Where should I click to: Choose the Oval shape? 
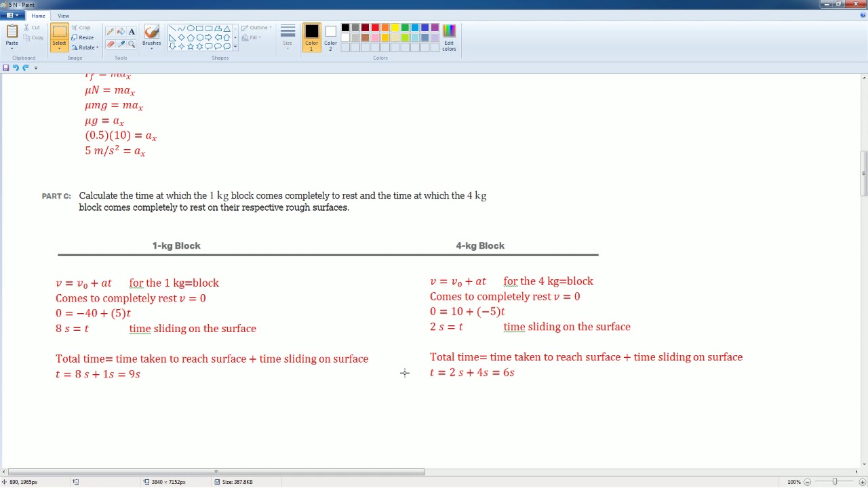(191, 28)
